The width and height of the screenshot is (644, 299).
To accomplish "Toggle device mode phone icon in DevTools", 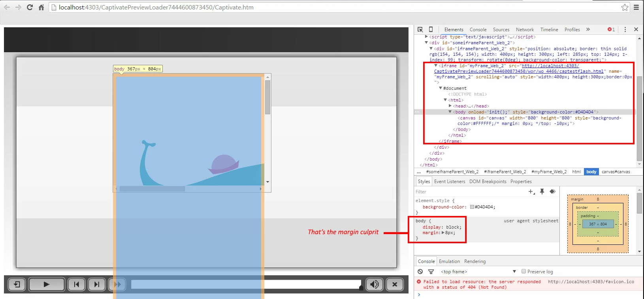I will pos(431,30).
